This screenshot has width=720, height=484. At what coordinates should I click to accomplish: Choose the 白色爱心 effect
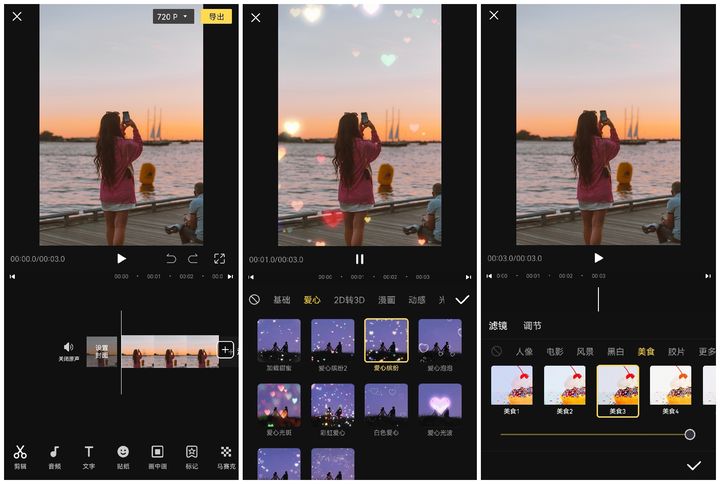tap(386, 410)
